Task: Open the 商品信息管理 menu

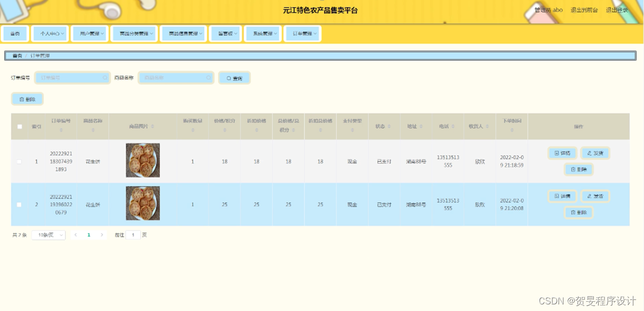Action: (x=183, y=33)
